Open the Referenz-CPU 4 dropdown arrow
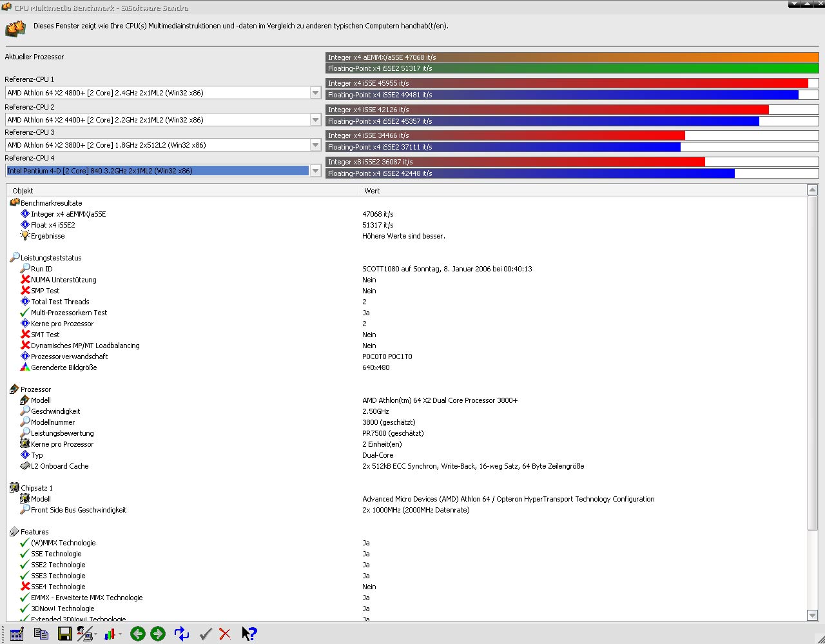Screen dimensions: 825x644 click(x=315, y=171)
